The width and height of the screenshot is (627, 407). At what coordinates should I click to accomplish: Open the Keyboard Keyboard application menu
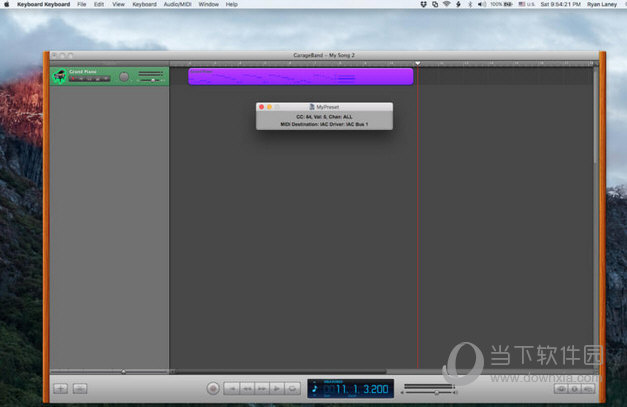pyautogui.click(x=44, y=4)
